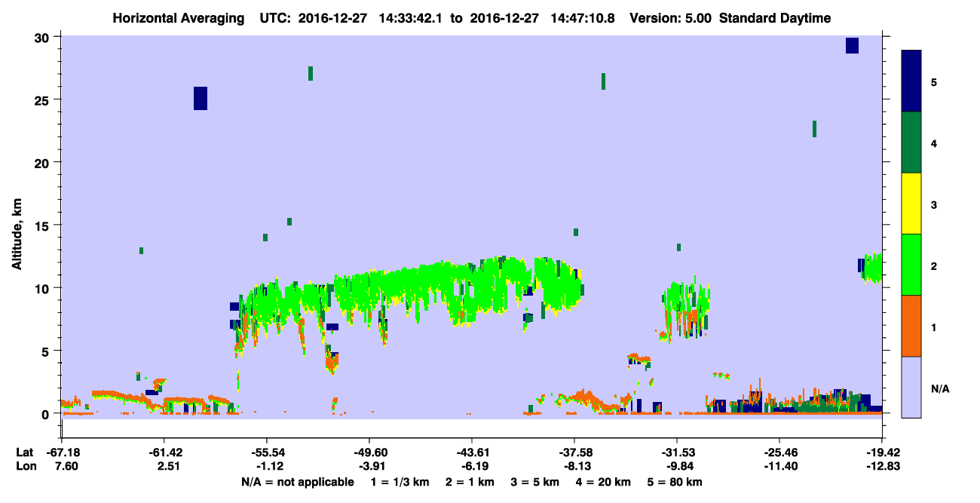Click legend text '5 = 80 km'
Screen dimensions: 980x503
tap(676, 482)
